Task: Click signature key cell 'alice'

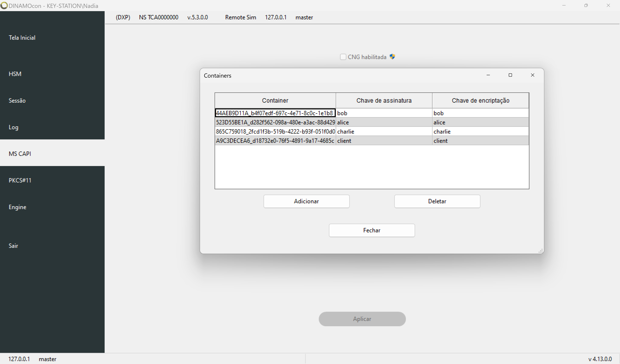Action: pyautogui.click(x=384, y=122)
